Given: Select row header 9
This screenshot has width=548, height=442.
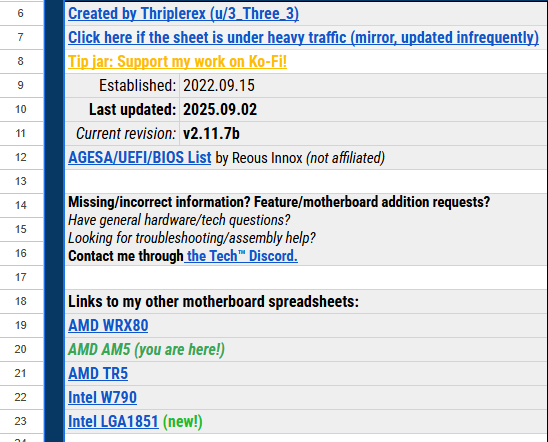Looking at the screenshot, I should click(x=21, y=85).
